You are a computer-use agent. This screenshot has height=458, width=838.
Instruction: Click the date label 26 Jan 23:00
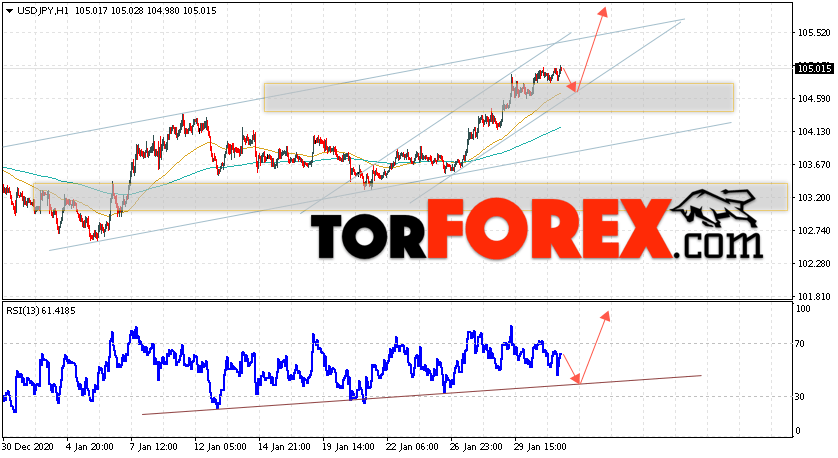tap(476, 447)
